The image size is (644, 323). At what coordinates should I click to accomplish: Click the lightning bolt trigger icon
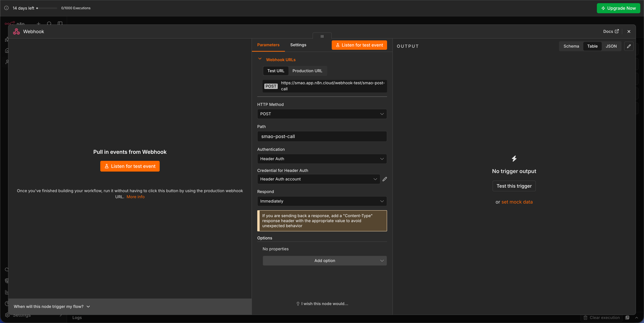[x=514, y=159]
